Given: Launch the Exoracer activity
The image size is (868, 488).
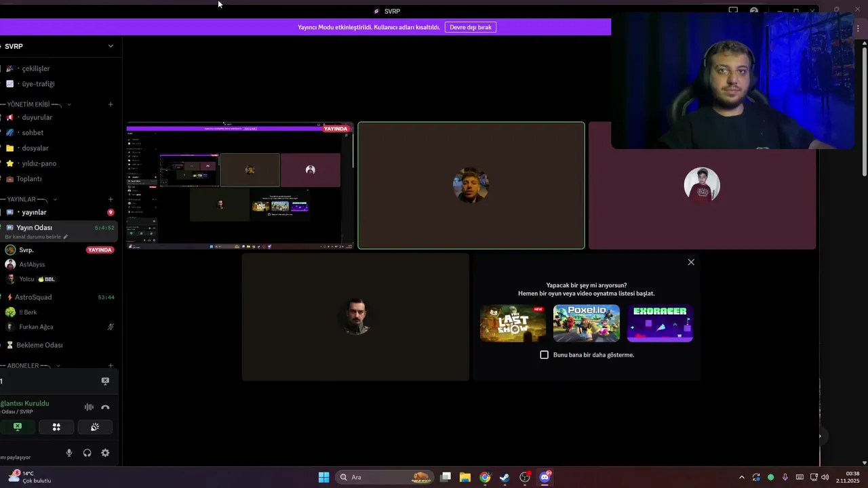Looking at the screenshot, I should pos(660,323).
